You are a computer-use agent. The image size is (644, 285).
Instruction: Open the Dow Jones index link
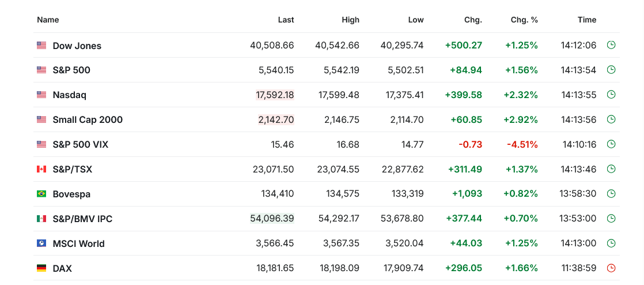(x=77, y=46)
